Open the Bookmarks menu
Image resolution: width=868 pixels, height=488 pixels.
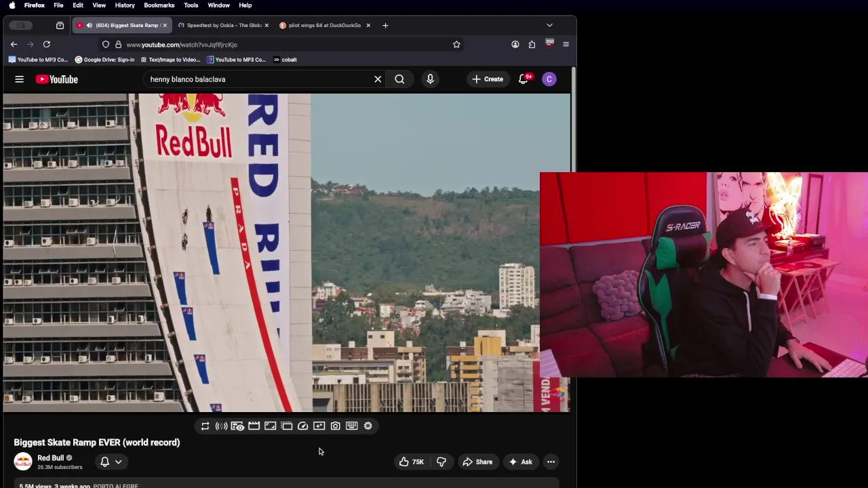pyautogui.click(x=159, y=5)
